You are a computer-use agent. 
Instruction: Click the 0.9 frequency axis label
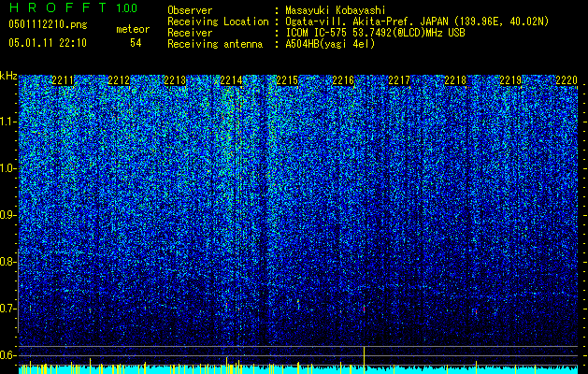(x=7, y=215)
